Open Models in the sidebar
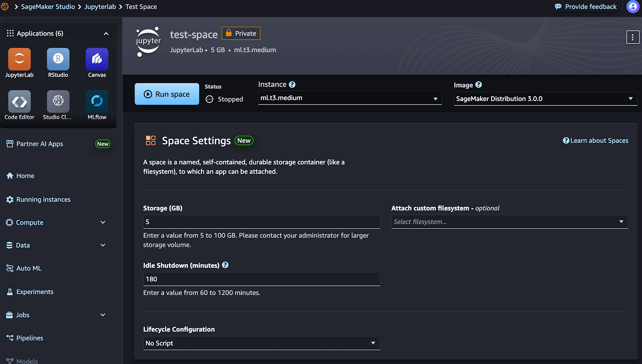The height and width of the screenshot is (364, 642). pyautogui.click(x=27, y=361)
